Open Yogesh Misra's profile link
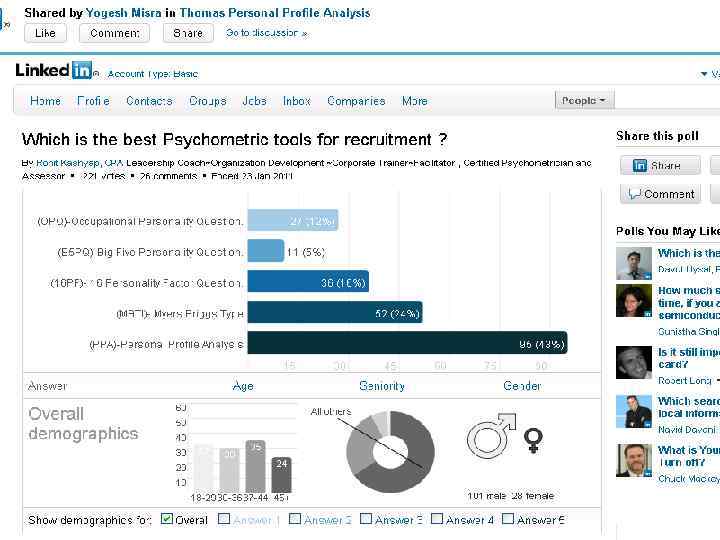 (x=124, y=13)
